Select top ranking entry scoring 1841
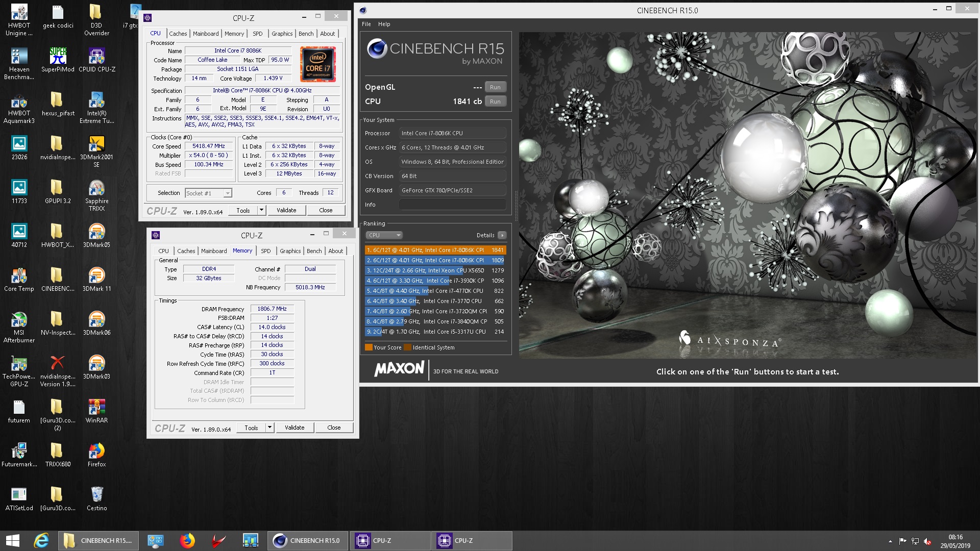 pos(435,250)
